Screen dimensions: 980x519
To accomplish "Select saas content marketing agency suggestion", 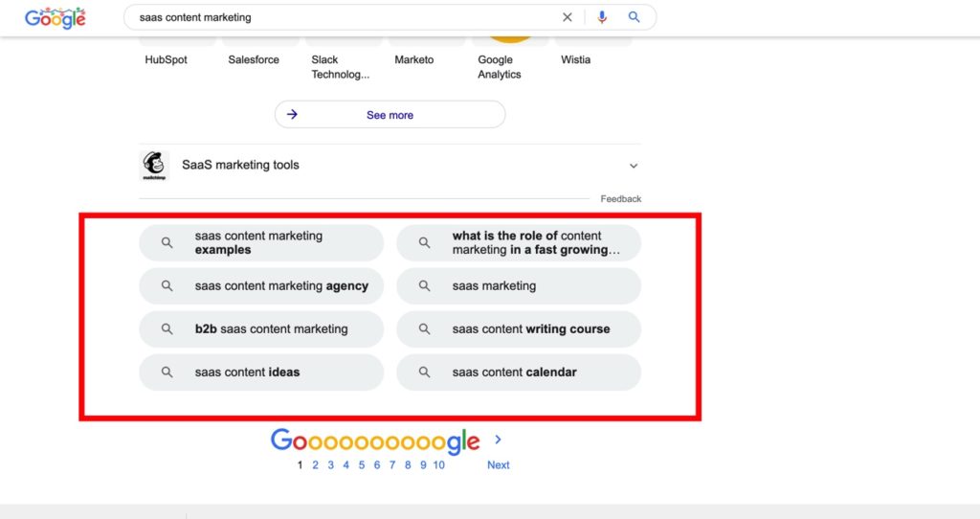I will click(x=261, y=285).
